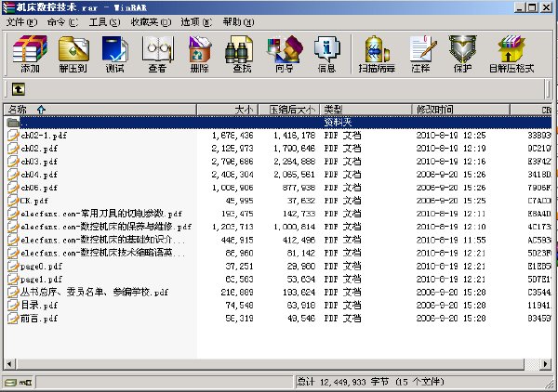Click the 删除 (Delete) toolbar icon

pos(199,53)
